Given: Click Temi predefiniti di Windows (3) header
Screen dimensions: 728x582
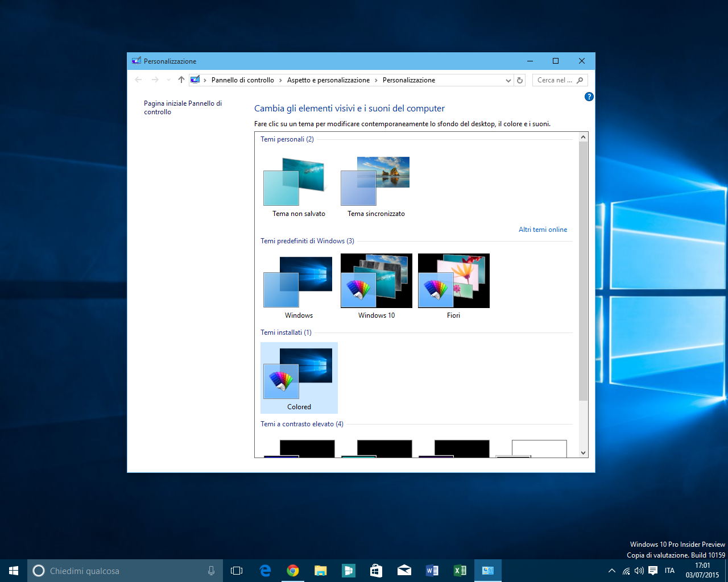Looking at the screenshot, I should (x=307, y=241).
